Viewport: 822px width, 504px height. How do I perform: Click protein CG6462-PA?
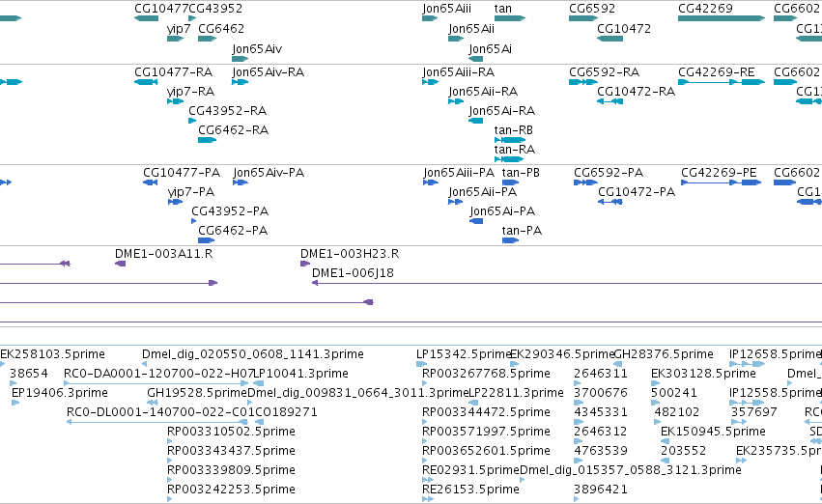pyautogui.click(x=233, y=231)
